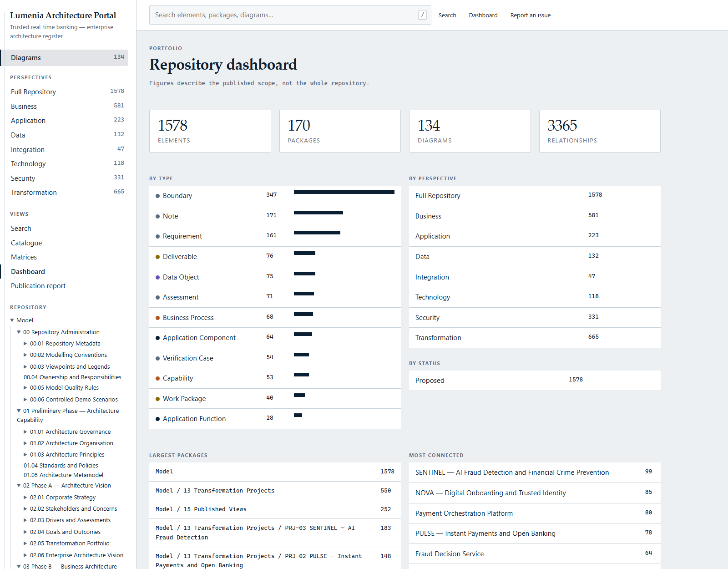
Task: Open Payment Orchestration Platform element
Action: click(x=535, y=513)
